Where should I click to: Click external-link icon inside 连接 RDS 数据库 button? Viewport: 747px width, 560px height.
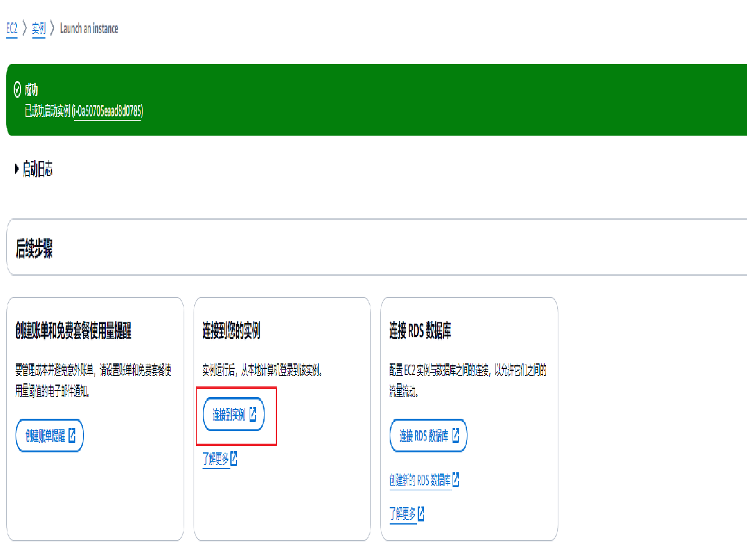pyautogui.click(x=456, y=435)
